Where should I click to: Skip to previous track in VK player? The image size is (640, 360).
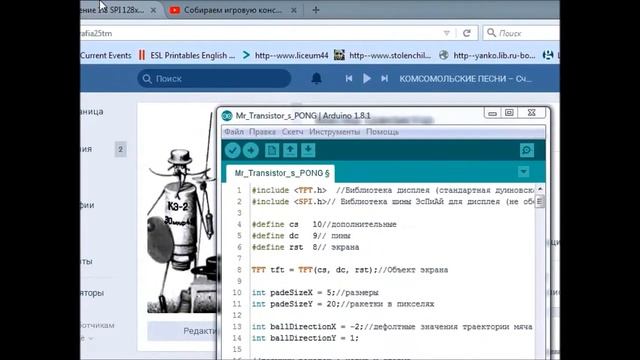[x=349, y=78]
